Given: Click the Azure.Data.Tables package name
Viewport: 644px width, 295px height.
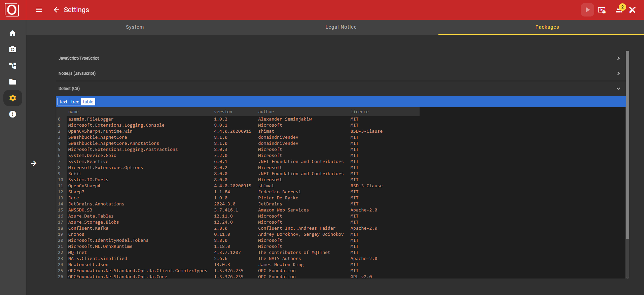Looking at the screenshot, I should click(91, 216).
